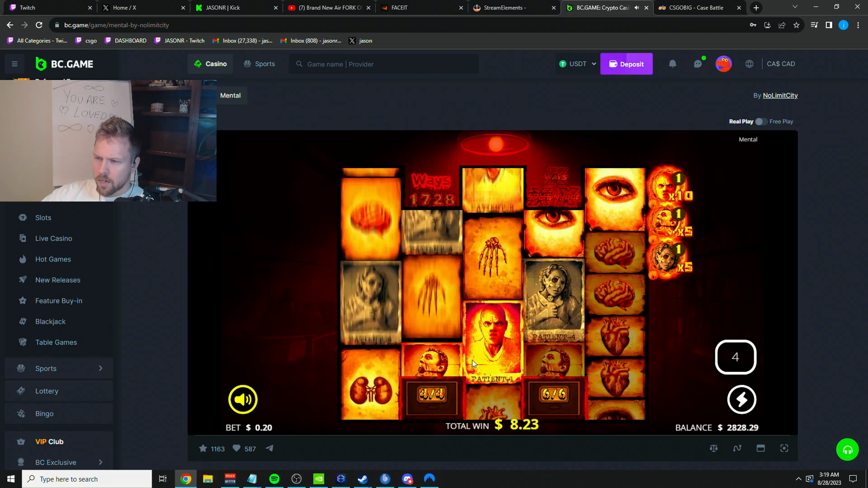
Task: Switch to CSGOBIG - Case Battle tab
Action: pyautogui.click(x=699, y=8)
